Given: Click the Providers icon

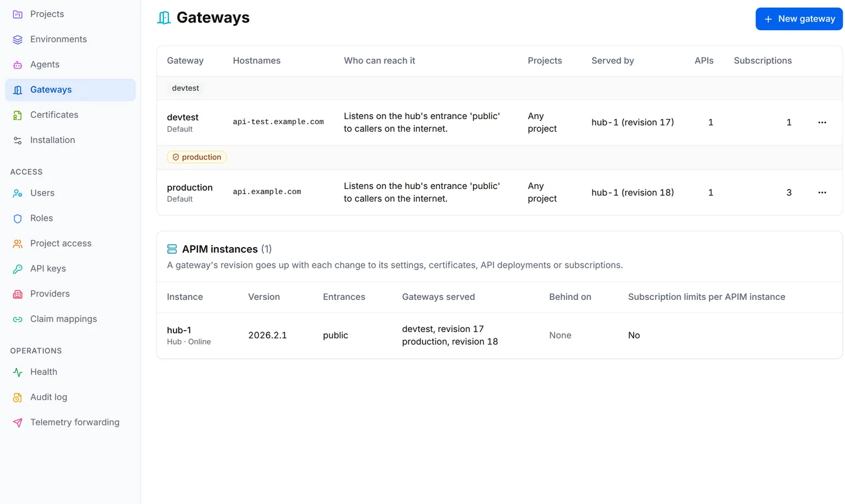Looking at the screenshot, I should (18, 294).
